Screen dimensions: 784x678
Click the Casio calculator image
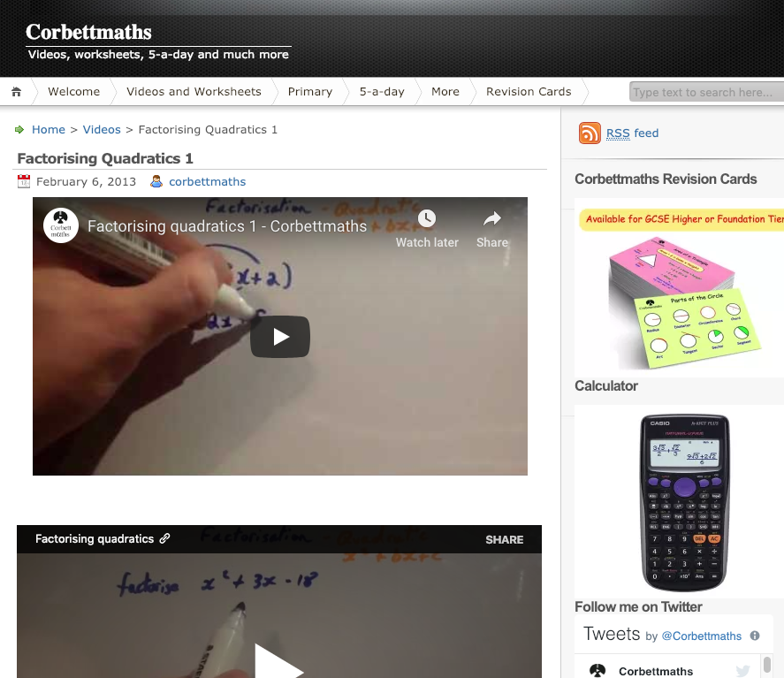pyautogui.click(x=685, y=503)
